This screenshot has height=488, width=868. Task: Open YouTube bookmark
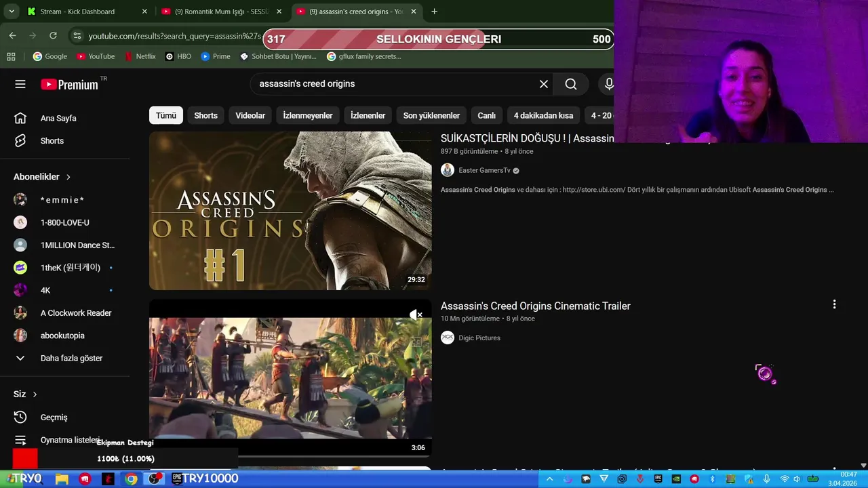[96, 56]
